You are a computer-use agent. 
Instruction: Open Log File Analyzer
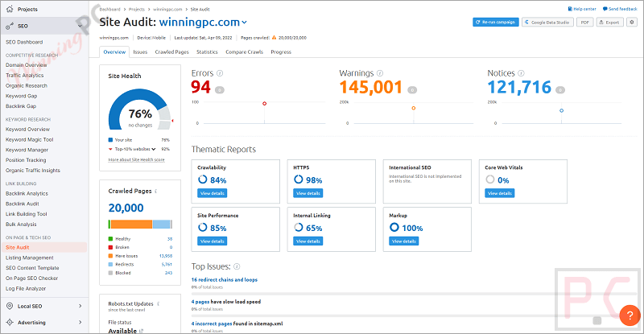(26, 288)
